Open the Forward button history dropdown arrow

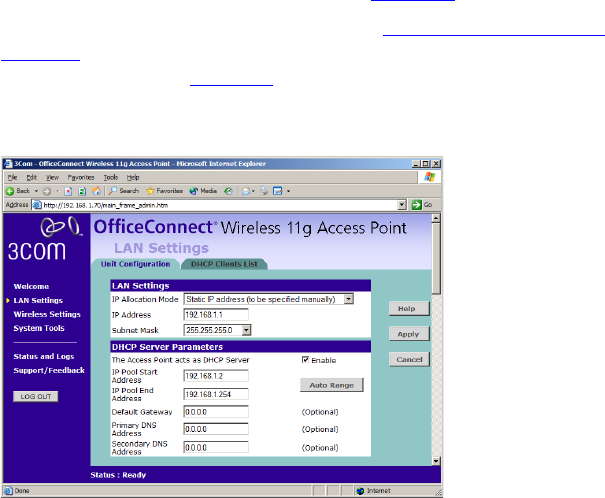pos(57,191)
